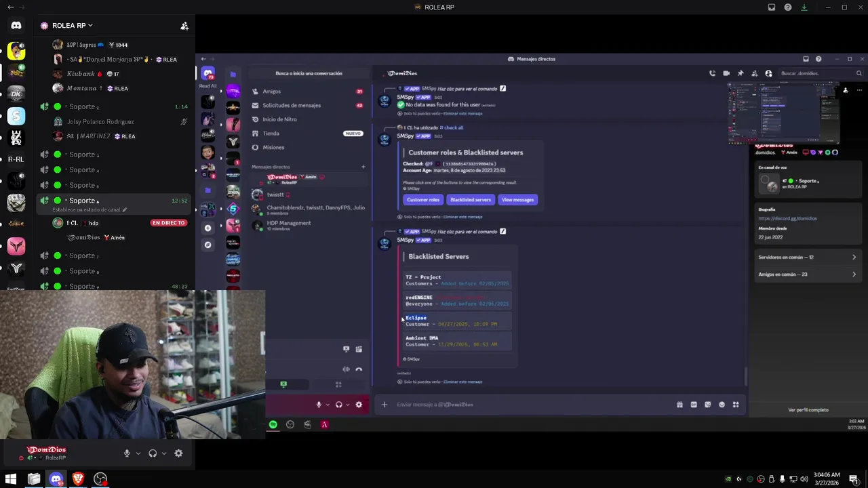Open microphone input options arrow
This screenshot has width=868, height=488.
pyautogui.click(x=138, y=453)
